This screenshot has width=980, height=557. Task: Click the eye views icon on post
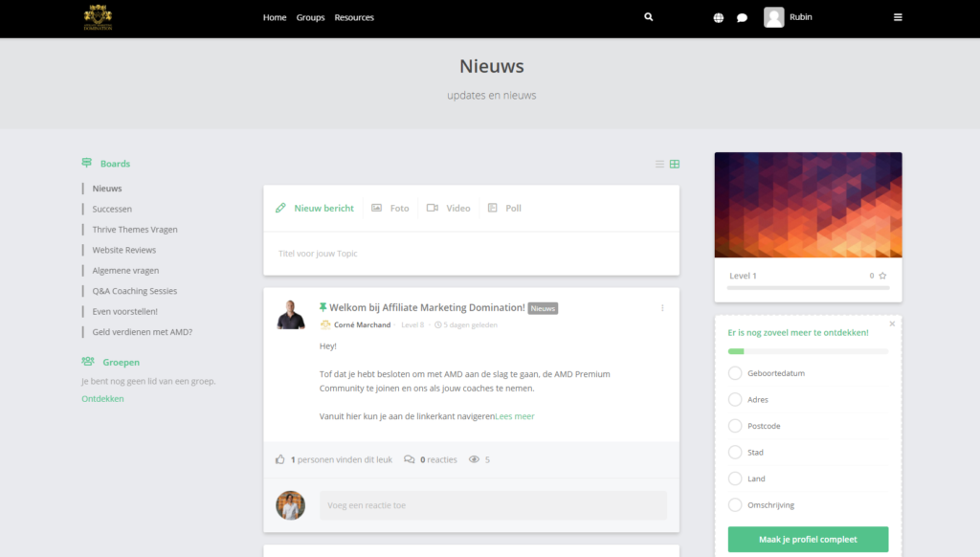475,459
